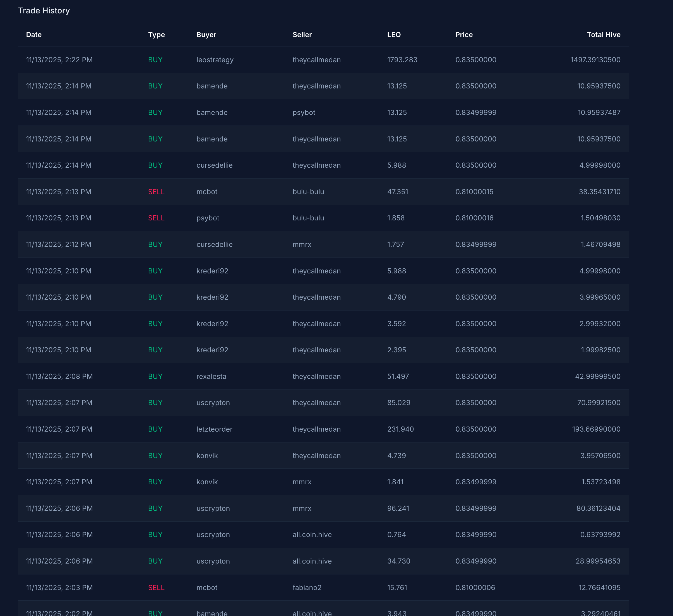Click the LEO column header

coord(394,35)
